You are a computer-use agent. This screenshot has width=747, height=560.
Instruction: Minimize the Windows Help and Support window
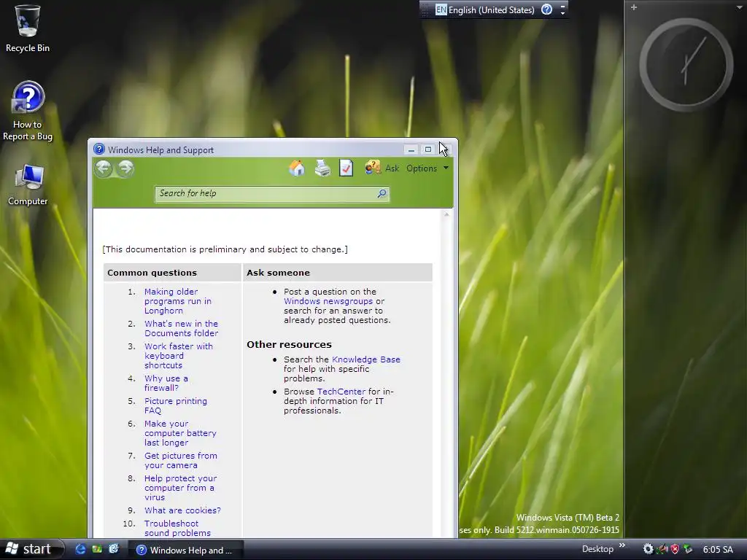pyautogui.click(x=411, y=149)
